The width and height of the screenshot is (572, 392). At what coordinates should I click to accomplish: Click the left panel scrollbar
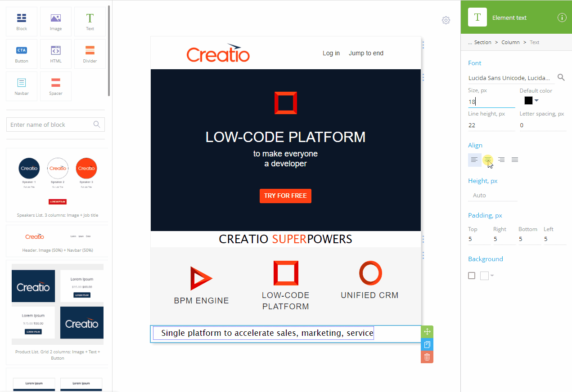point(109,50)
